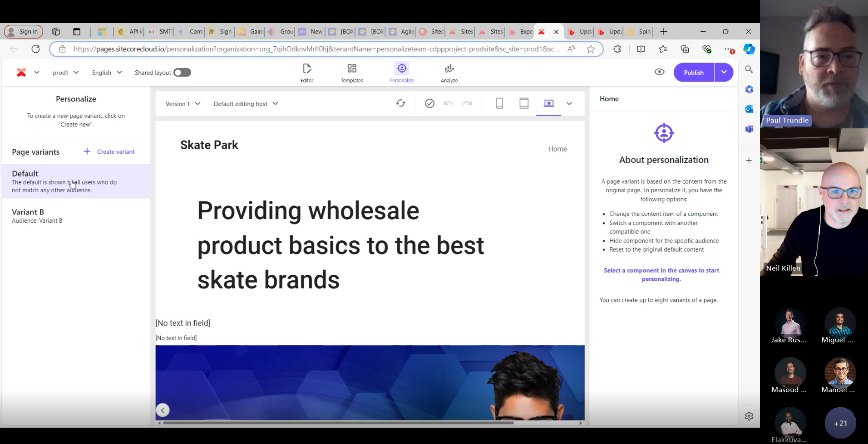Click the Home navigation link

point(557,149)
